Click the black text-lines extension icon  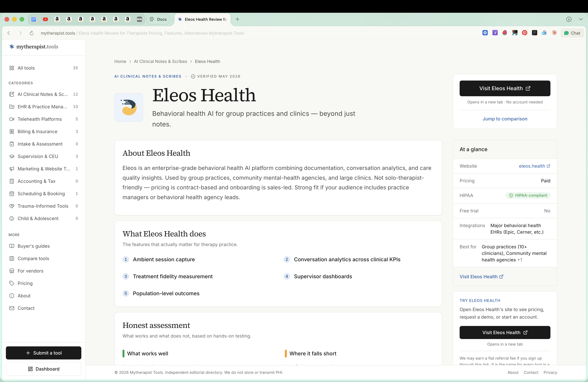pyautogui.click(x=535, y=33)
